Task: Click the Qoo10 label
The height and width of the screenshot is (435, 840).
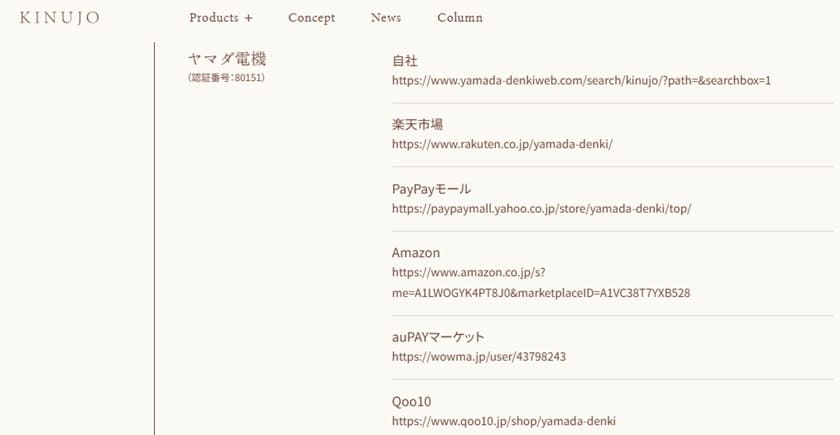Action: point(411,402)
